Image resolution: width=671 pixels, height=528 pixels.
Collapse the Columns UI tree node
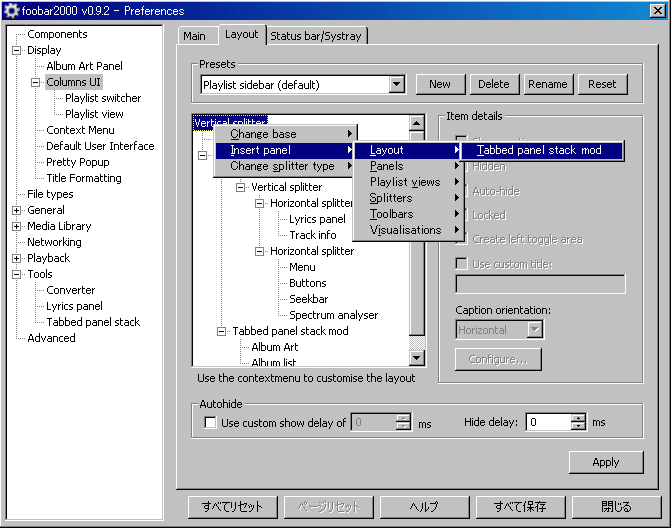click(x=36, y=82)
